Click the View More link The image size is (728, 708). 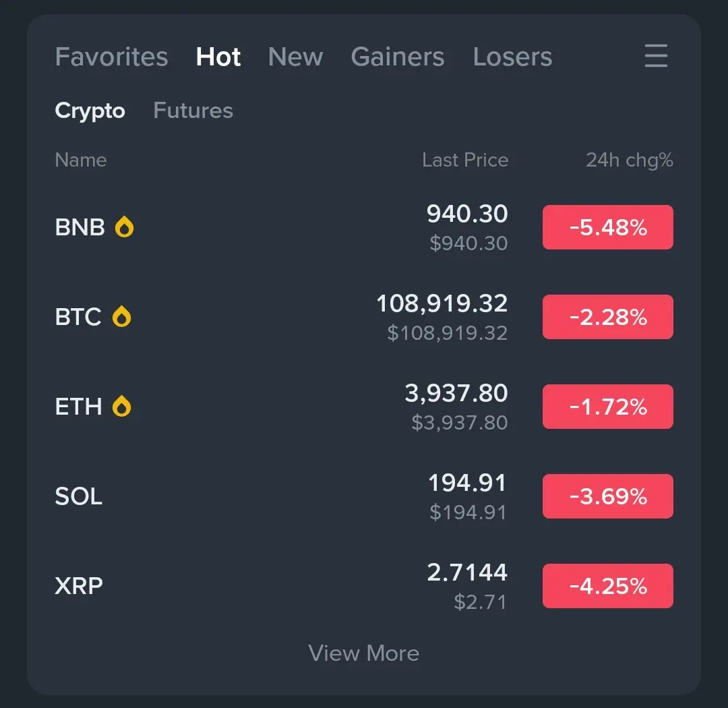click(364, 653)
